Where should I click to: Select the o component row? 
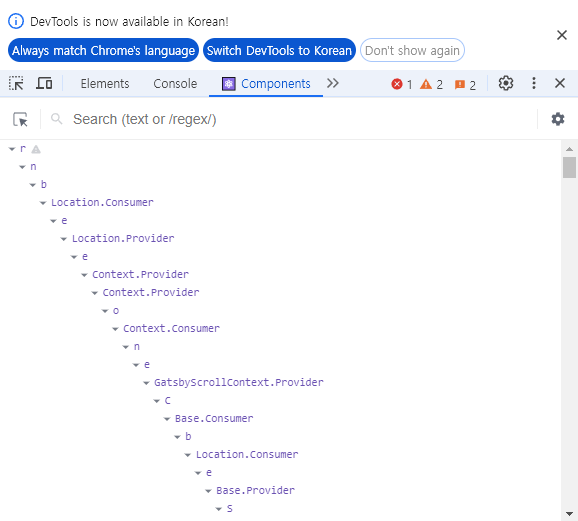pos(116,310)
